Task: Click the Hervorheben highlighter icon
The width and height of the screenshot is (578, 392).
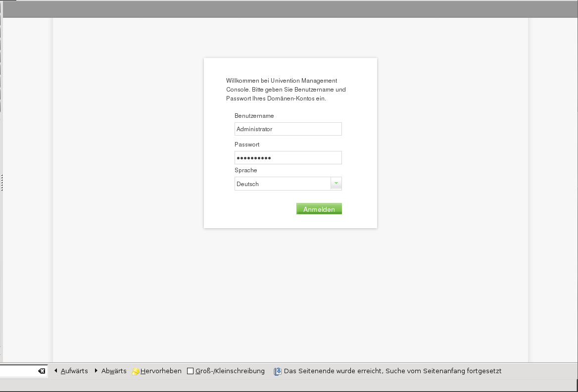Action: (136, 371)
